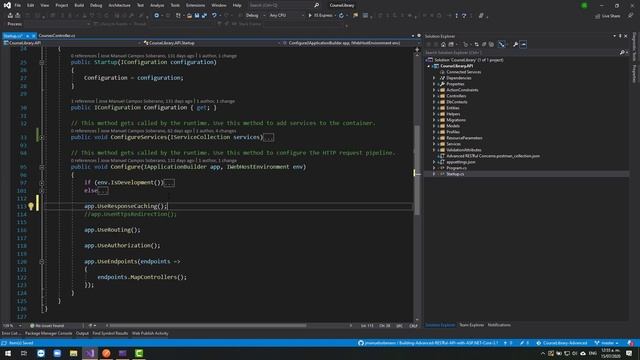Screen dimensions: 640x360
Task: Click the Solution Explorer Properties wrench icon
Action: [515, 44]
